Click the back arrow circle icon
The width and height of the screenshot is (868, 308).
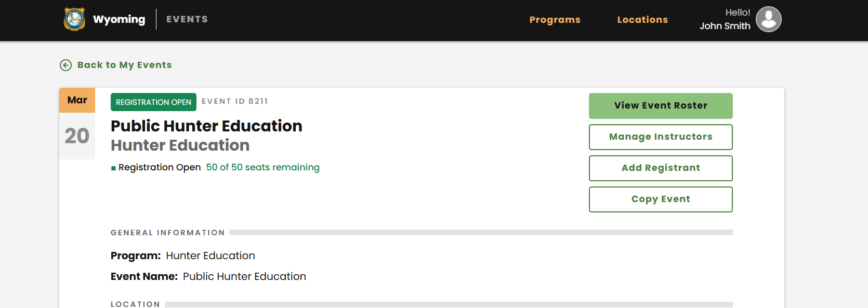[x=65, y=65]
